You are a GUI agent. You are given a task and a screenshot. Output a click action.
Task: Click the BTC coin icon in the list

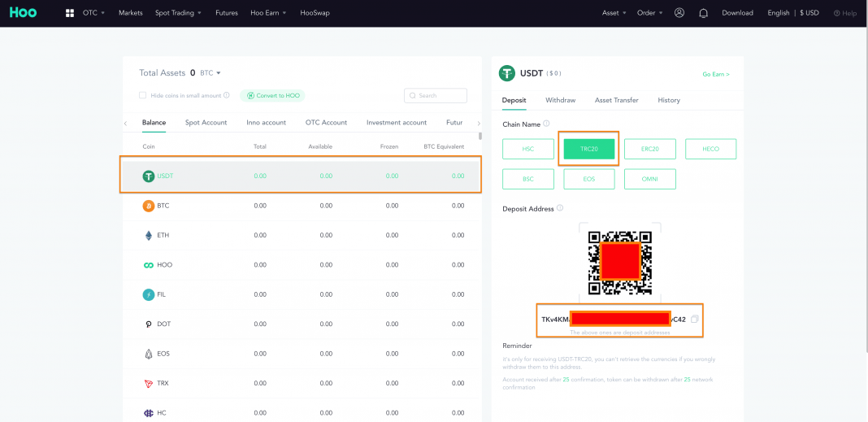(x=149, y=206)
